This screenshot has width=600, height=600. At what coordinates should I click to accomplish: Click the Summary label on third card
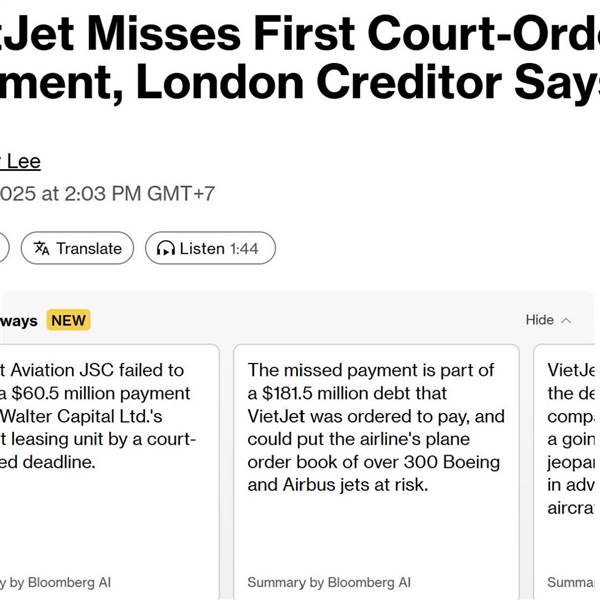coord(571,582)
